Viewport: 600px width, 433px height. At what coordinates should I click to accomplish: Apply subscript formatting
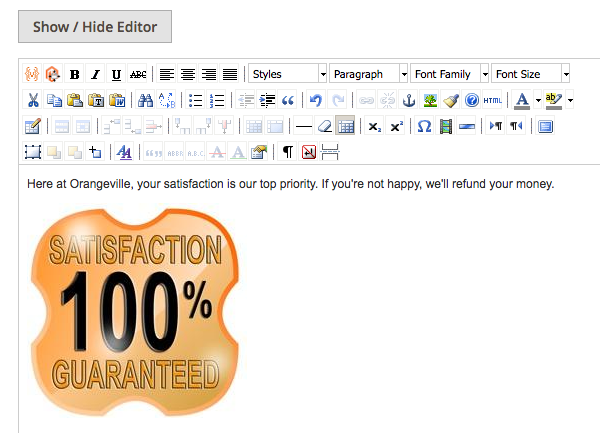tap(374, 126)
